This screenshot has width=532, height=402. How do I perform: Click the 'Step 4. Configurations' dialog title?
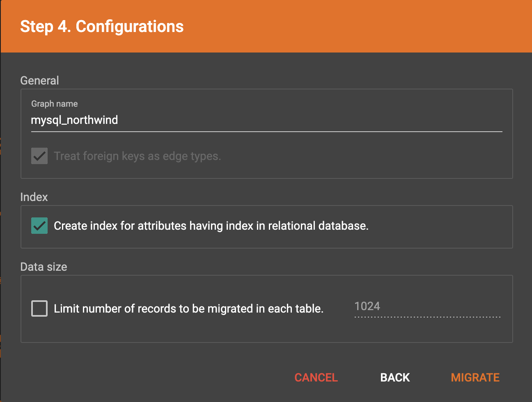(102, 26)
